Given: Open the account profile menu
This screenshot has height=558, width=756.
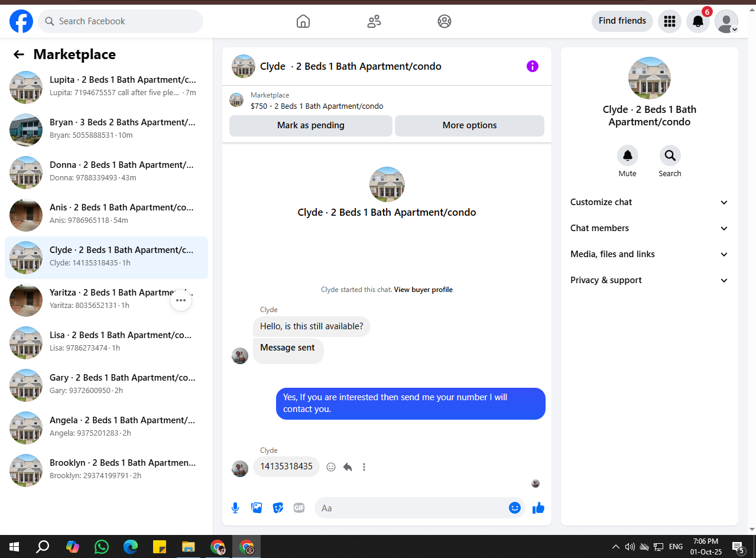Looking at the screenshot, I should pos(726,21).
